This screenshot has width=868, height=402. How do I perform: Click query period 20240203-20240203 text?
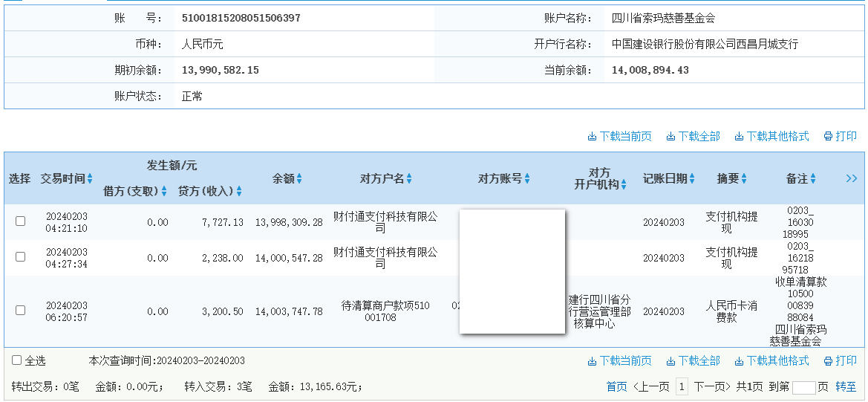[x=201, y=361]
